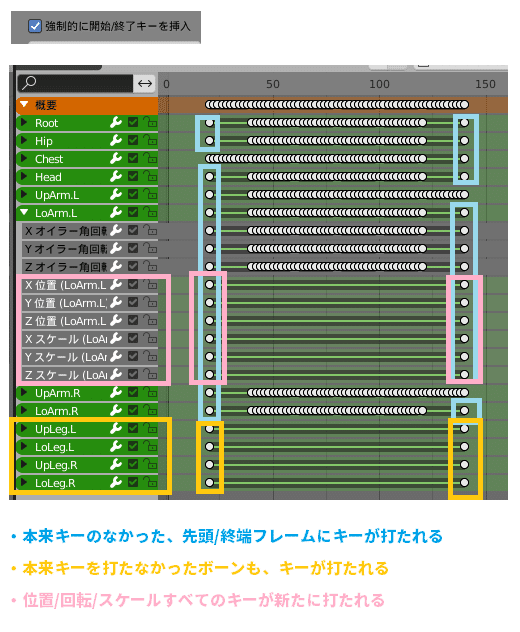The width and height of the screenshot is (520, 632).
Task: Click wrench modifier icon on Hip row
Action: (x=116, y=140)
